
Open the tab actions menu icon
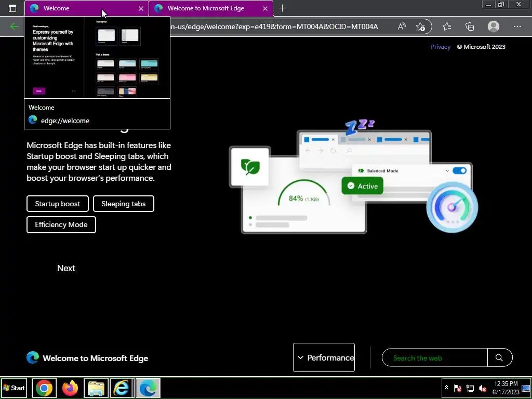click(x=12, y=8)
